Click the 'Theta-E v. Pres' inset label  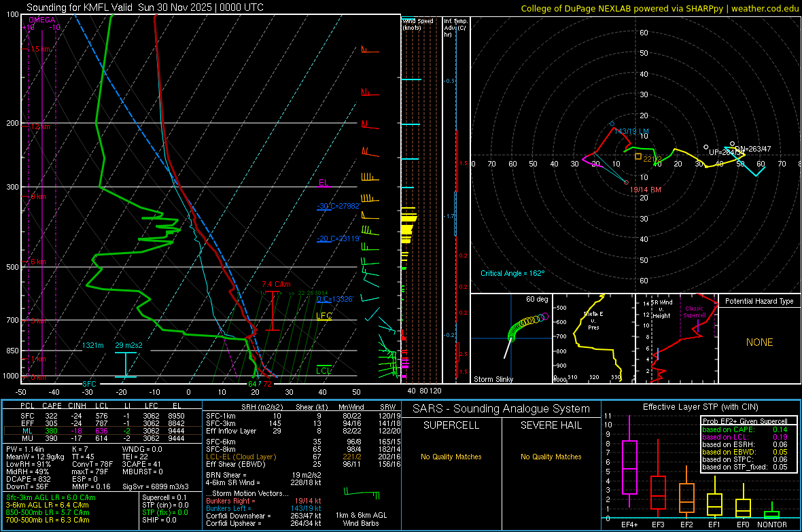click(x=593, y=321)
